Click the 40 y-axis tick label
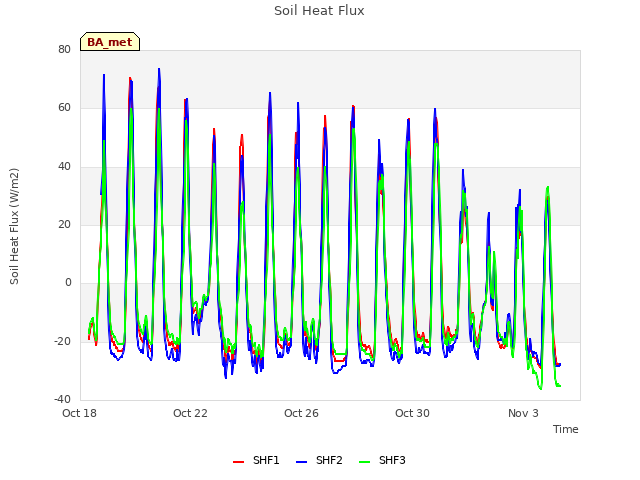The image size is (640, 480). pyautogui.click(x=64, y=166)
